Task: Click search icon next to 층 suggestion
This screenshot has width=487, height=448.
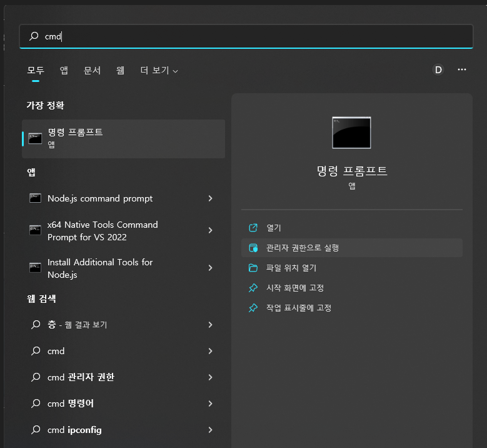Action: pos(36,325)
